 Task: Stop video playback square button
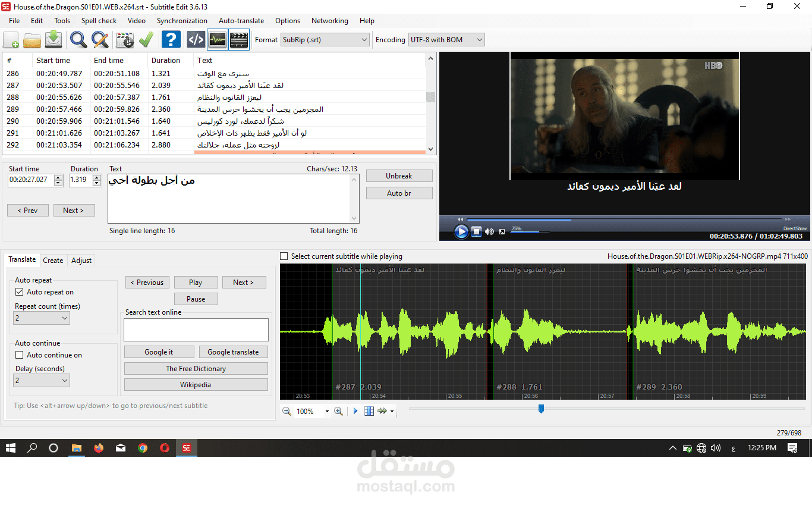click(x=476, y=231)
